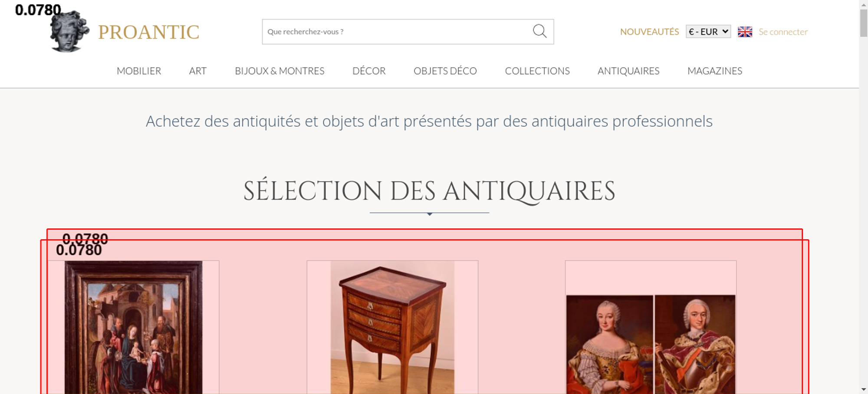Open the BIJOUX & MONTRES menu
Image resolution: width=868 pixels, height=394 pixels.
(x=279, y=71)
